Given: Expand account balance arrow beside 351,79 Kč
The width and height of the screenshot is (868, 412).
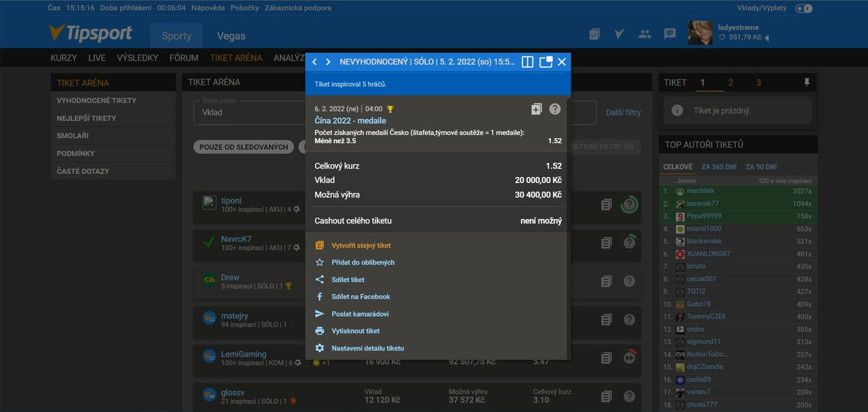Looking at the screenshot, I should 767,38.
